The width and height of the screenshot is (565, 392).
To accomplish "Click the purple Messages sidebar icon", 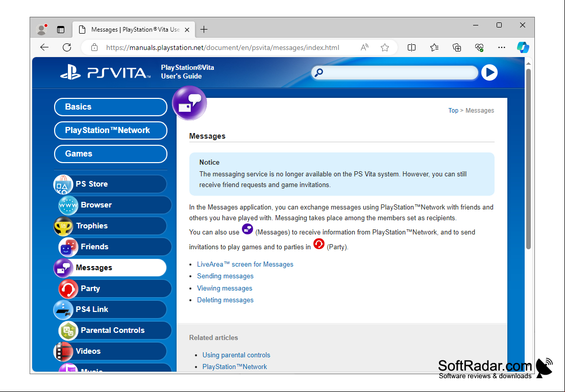I will pyautogui.click(x=63, y=268).
